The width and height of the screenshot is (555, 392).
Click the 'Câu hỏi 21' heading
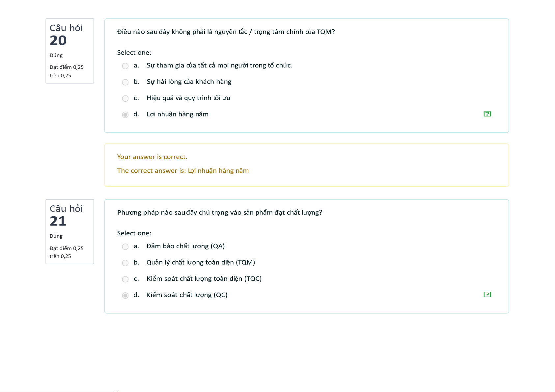click(66, 215)
